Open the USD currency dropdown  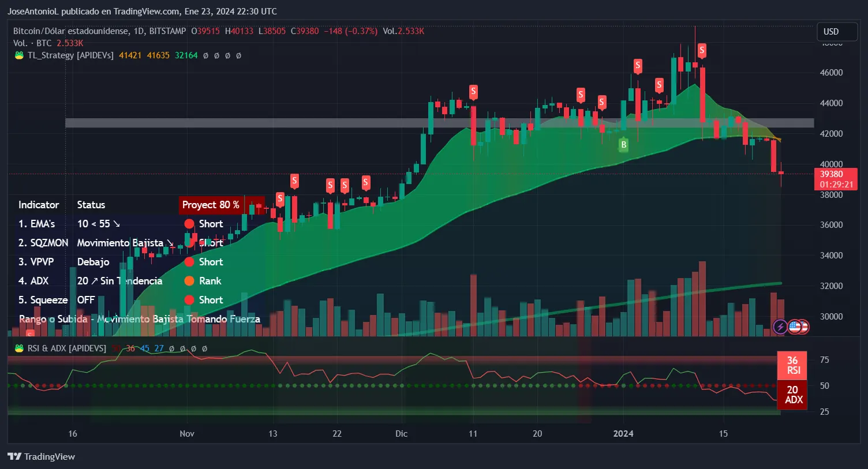tap(837, 32)
